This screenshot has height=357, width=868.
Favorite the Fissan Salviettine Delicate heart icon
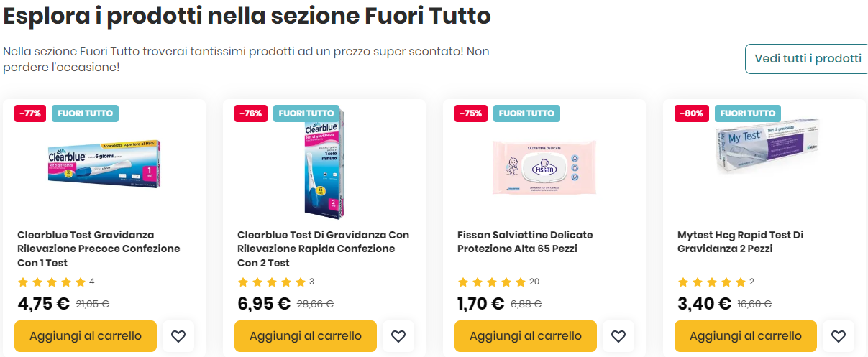click(x=618, y=336)
